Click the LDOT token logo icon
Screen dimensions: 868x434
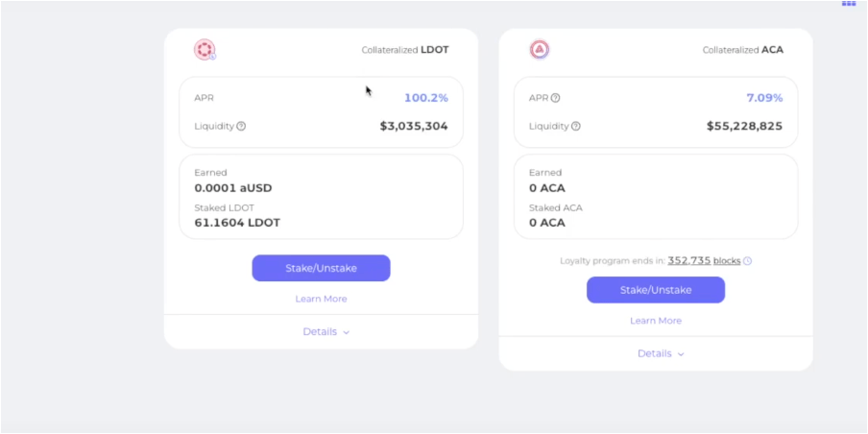pos(205,50)
